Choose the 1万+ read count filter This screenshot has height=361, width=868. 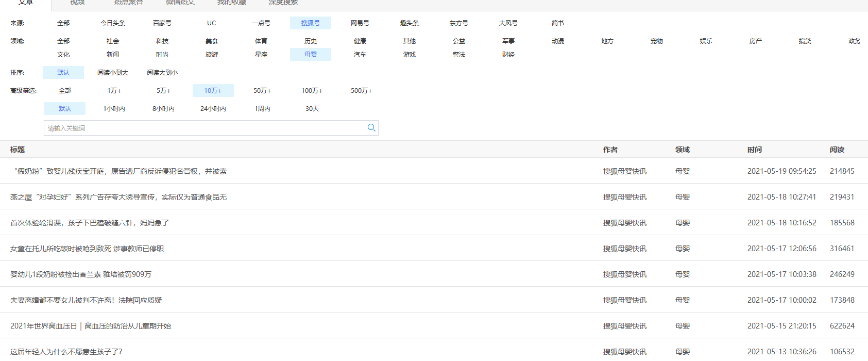tap(114, 91)
